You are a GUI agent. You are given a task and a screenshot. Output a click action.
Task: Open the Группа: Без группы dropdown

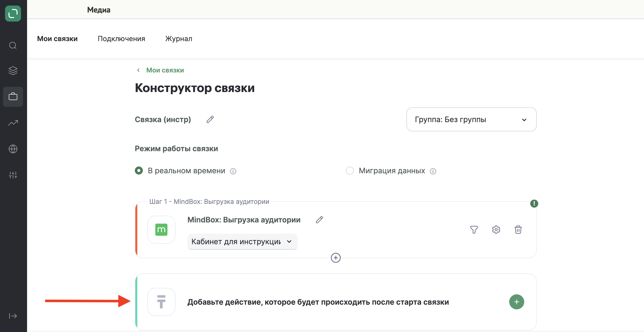471,119
